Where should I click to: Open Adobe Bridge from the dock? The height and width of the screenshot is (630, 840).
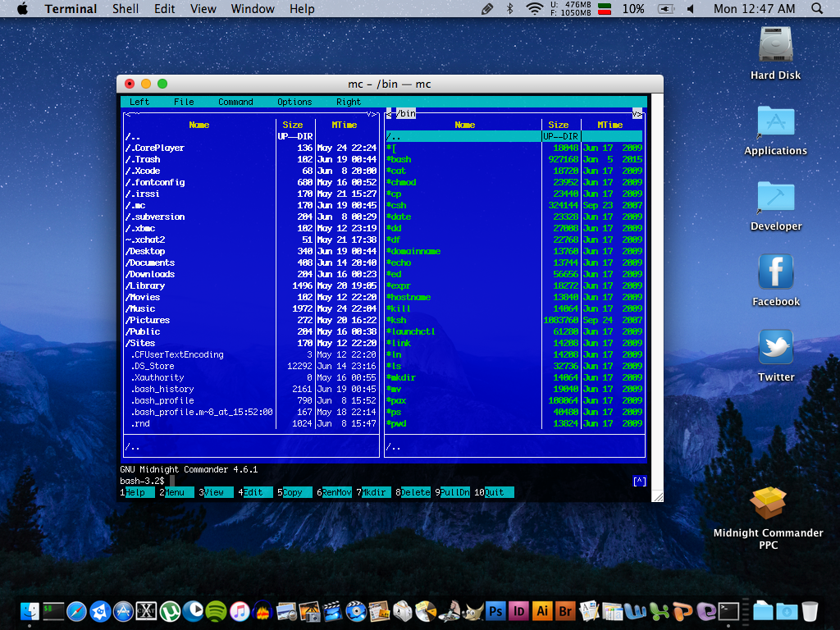pyautogui.click(x=566, y=611)
